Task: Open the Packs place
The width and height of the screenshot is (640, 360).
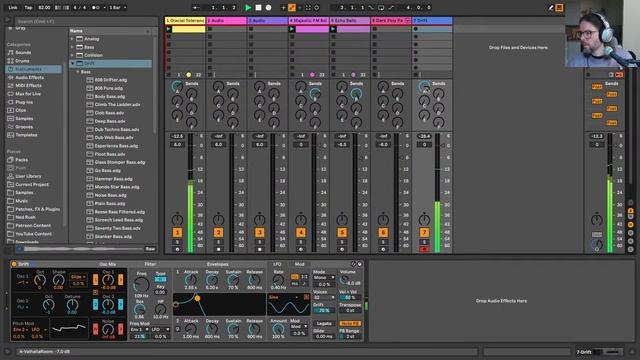Action: point(21,160)
